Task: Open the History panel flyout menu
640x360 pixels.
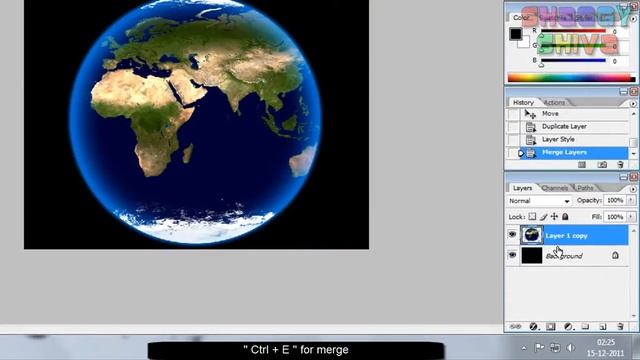Action: 633,103
